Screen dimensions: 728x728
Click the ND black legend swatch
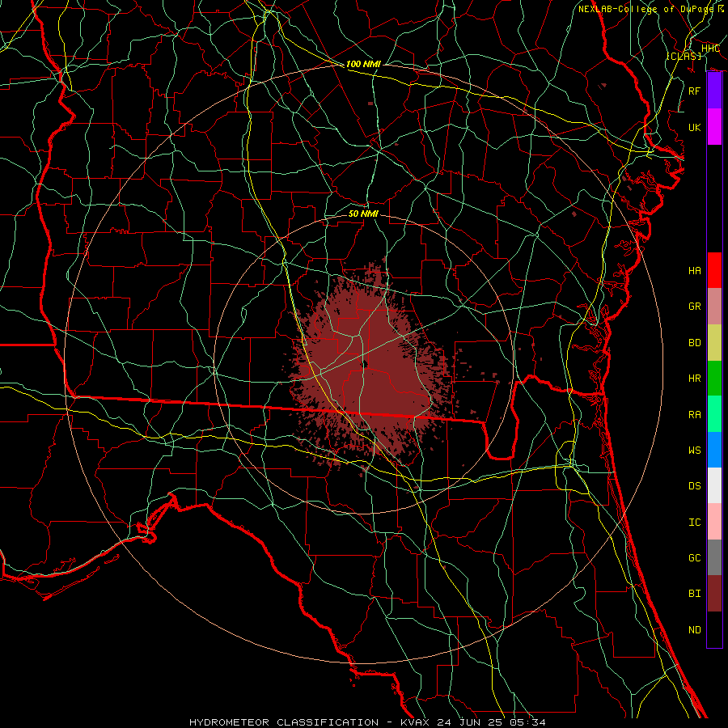point(714,629)
